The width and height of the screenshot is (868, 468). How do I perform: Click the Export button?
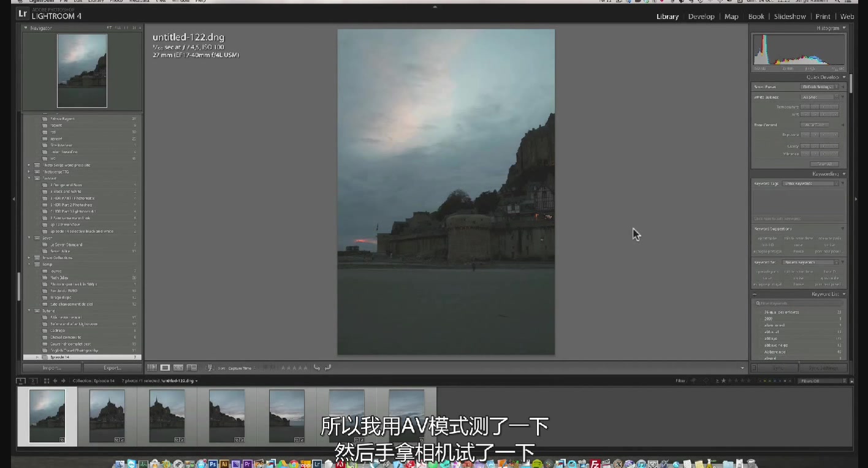click(113, 368)
